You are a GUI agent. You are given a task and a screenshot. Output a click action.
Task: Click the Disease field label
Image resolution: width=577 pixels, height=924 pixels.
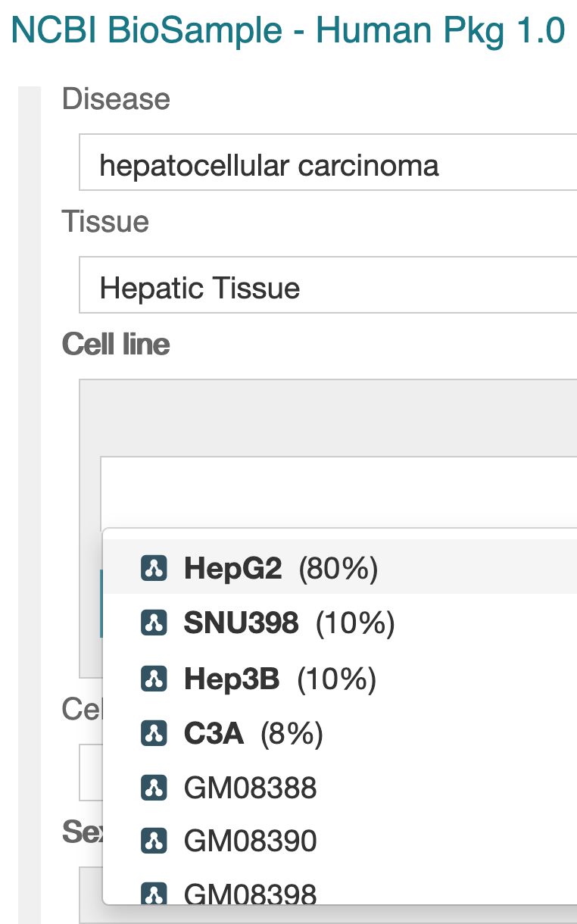point(116,98)
